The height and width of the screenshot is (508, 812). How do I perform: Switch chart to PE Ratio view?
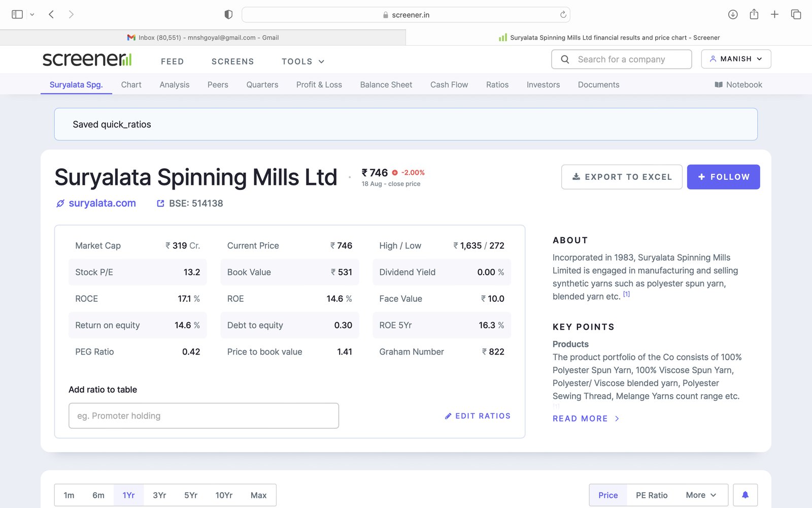pyautogui.click(x=652, y=495)
